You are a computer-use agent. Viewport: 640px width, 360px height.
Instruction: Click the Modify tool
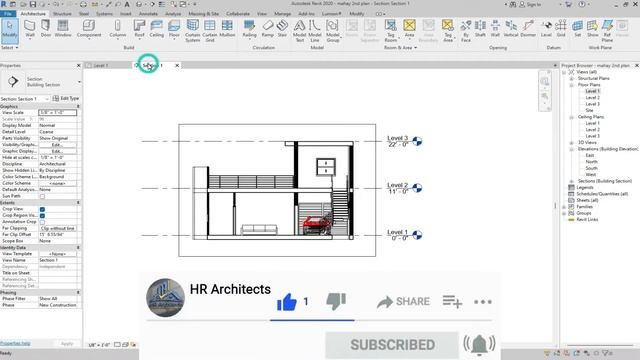click(x=9, y=31)
